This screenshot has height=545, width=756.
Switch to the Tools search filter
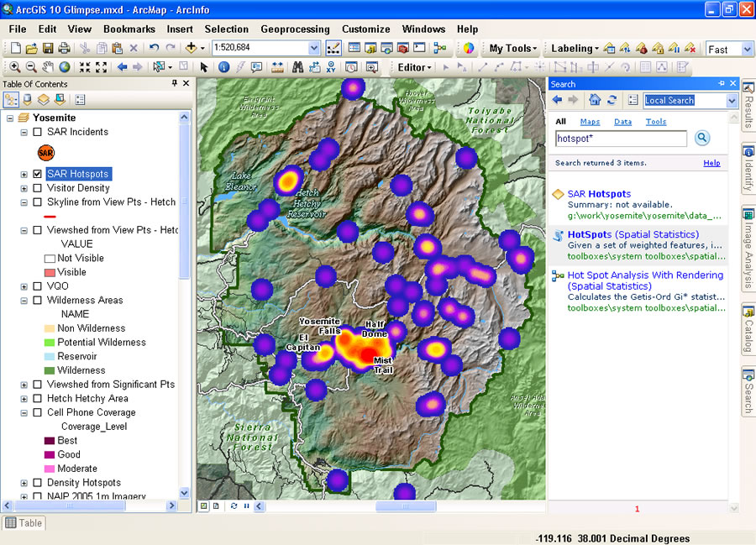[x=655, y=122]
